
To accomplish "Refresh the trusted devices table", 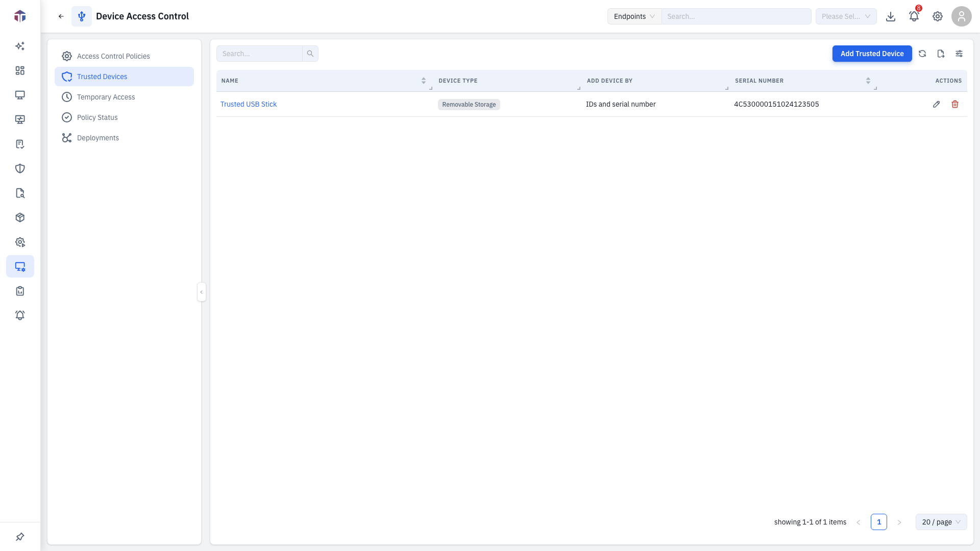I will coord(922,54).
